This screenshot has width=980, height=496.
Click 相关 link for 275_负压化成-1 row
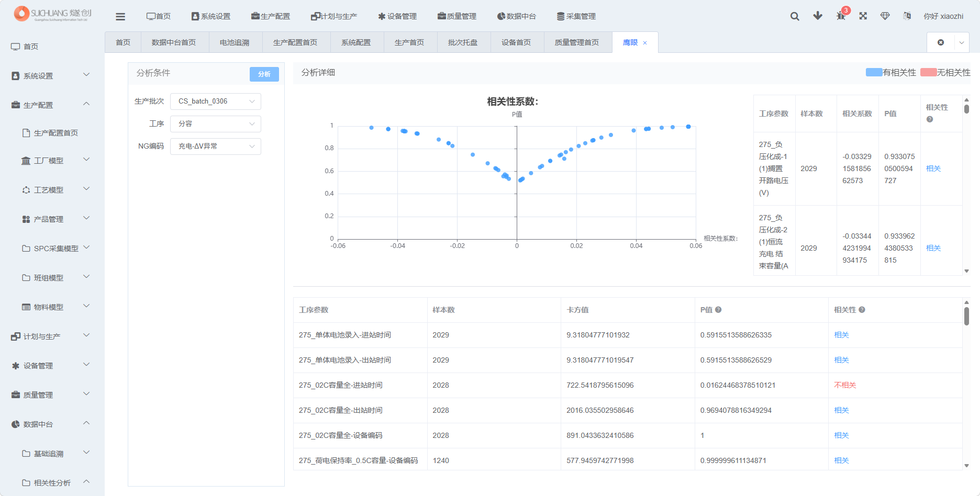coord(933,168)
